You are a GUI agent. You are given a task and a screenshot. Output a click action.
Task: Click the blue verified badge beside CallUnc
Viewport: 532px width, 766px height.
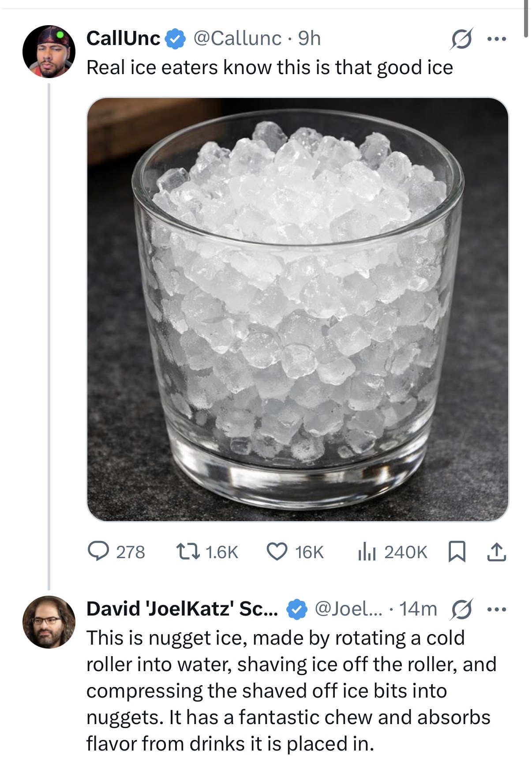175,39
